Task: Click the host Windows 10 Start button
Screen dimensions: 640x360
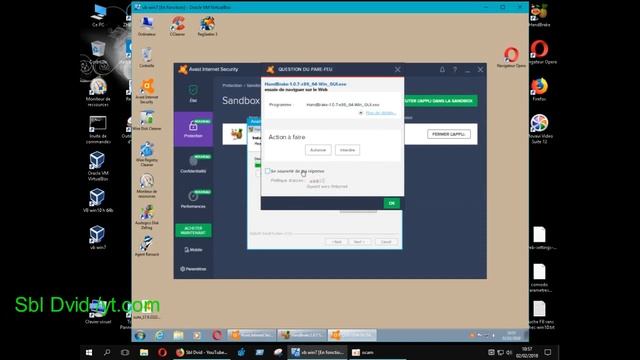Action: click(x=89, y=352)
